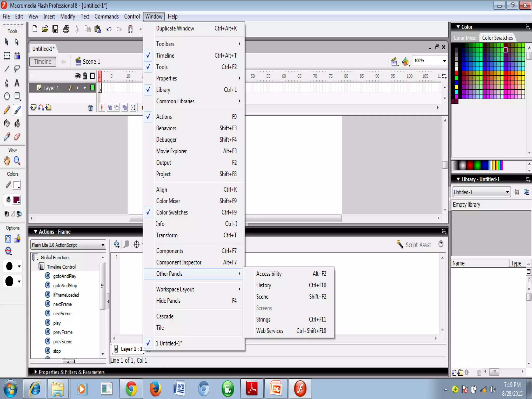Click Scene 1 in edit bar
532x399 pixels.
pyautogui.click(x=91, y=62)
